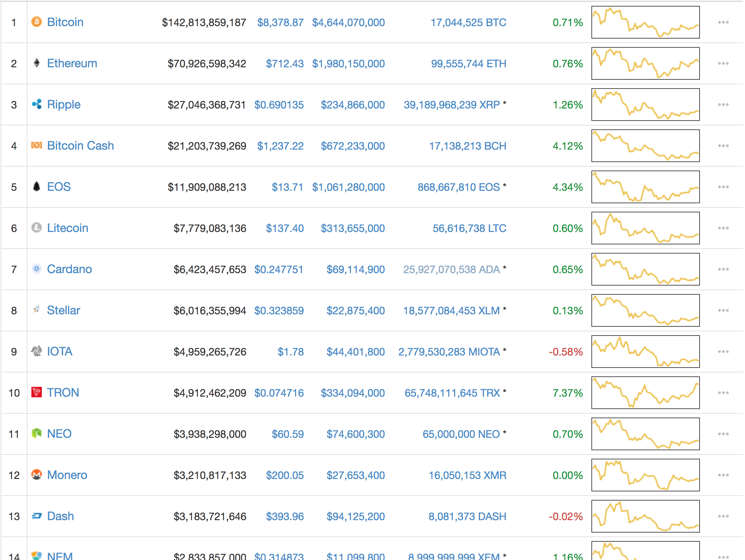Expand the three-dot menu for Litecoin
Image resolution: width=745 pixels, height=560 pixels.
point(723,228)
